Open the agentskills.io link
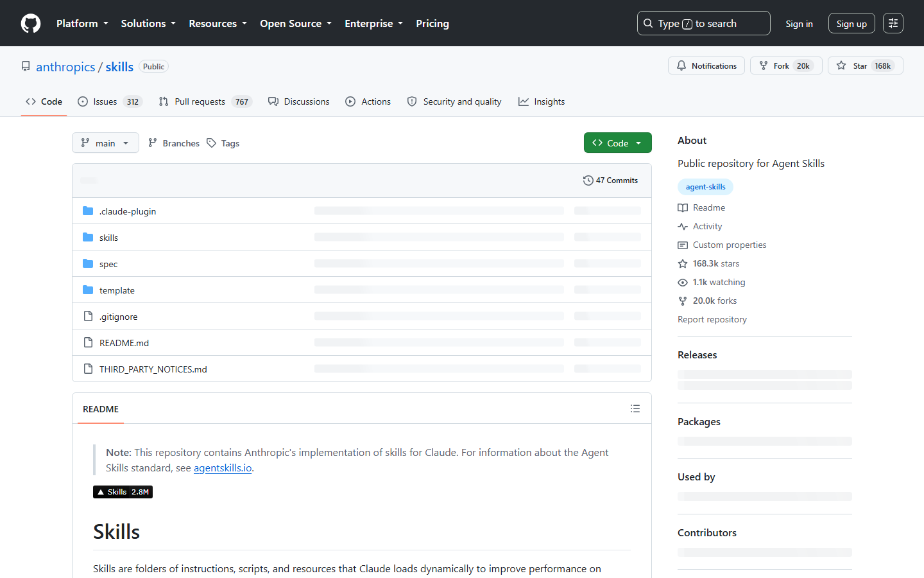Image resolution: width=924 pixels, height=578 pixels. pyautogui.click(x=223, y=468)
